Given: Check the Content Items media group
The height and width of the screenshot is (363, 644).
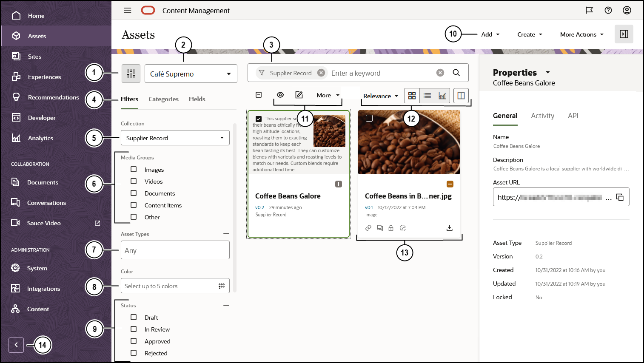Looking at the screenshot, I should [x=134, y=205].
